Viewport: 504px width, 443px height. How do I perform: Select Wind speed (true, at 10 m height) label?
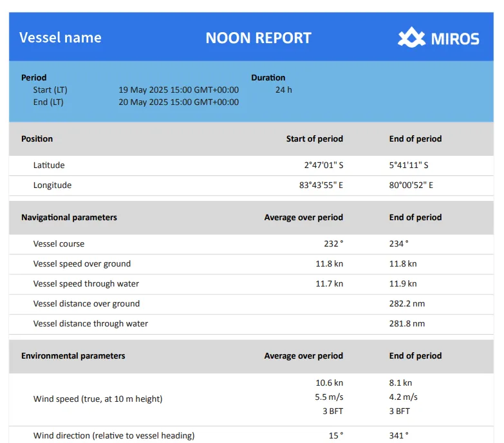pos(98,399)
